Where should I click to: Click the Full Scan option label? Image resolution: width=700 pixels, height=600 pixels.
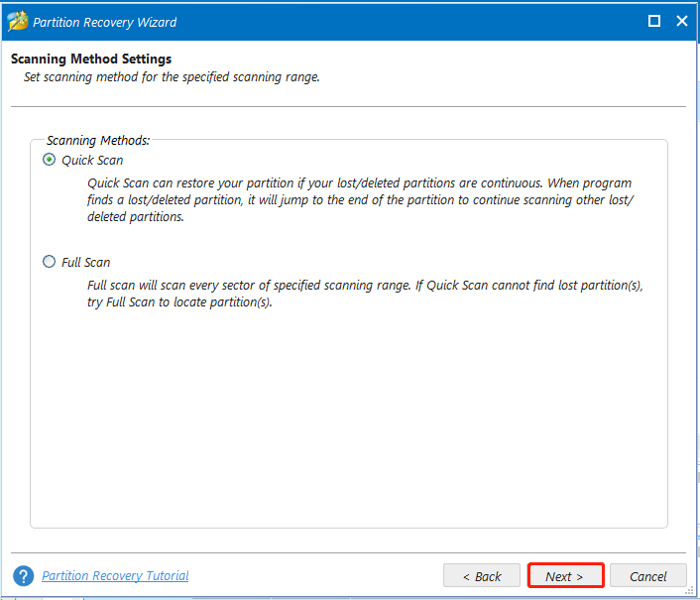click(85, 262)
